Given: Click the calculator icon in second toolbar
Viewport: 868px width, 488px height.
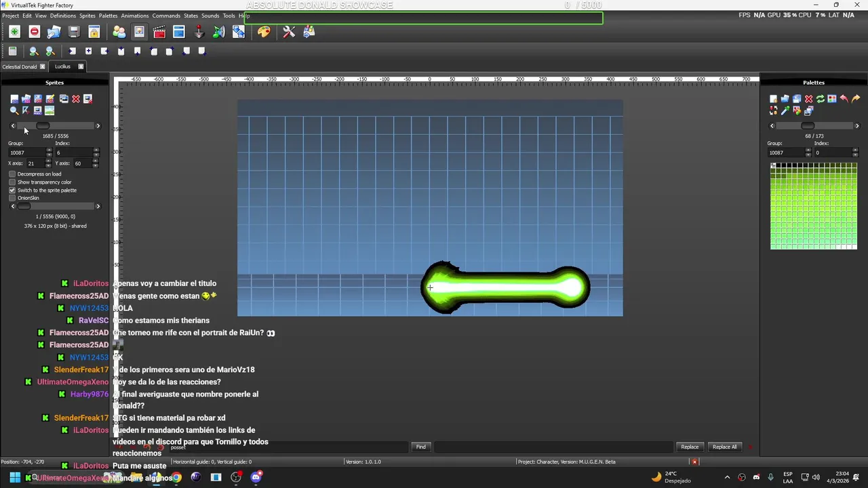Looking at the screenshot, I should coord(12,51).
